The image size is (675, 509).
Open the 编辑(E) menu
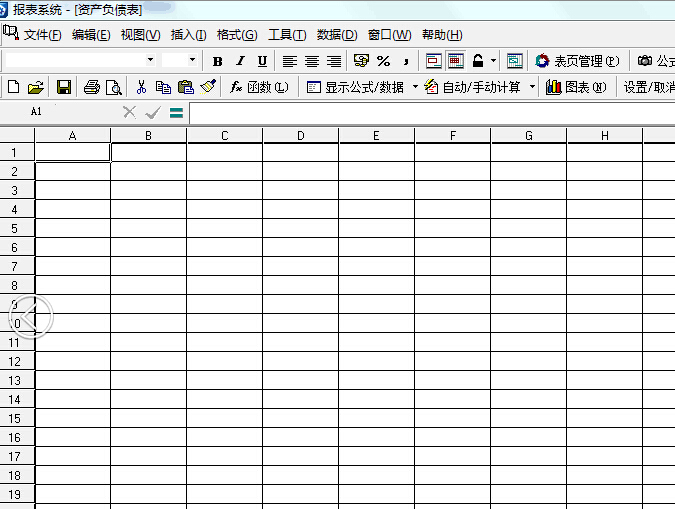91,34
